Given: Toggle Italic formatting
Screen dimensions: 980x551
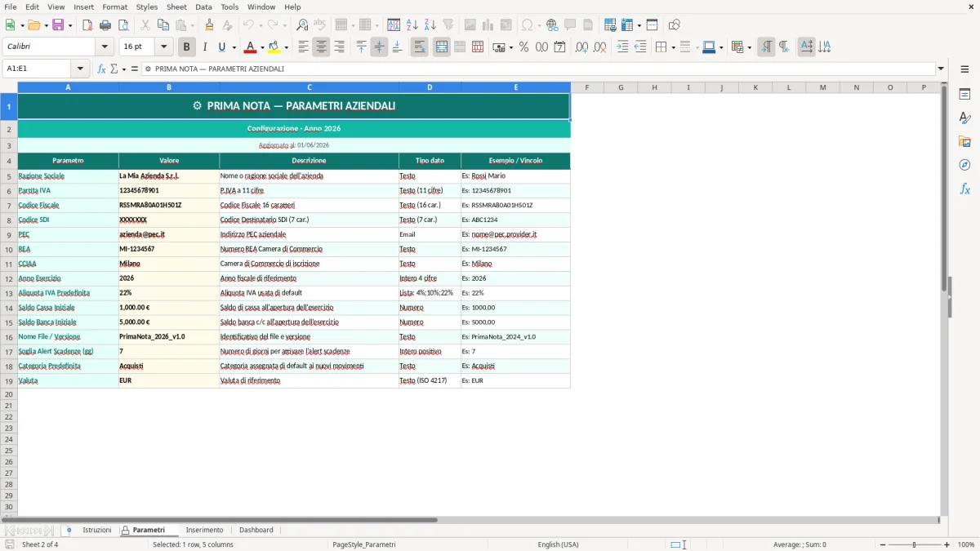Looking at the screenshot, I should [204, 47].
